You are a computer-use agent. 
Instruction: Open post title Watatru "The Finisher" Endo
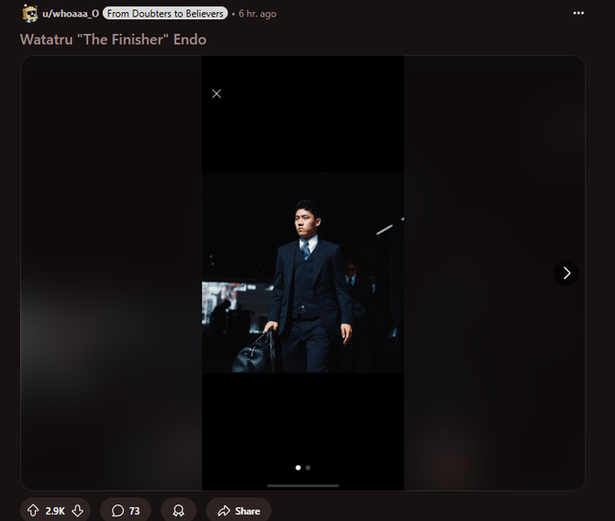tap(113, 39)
